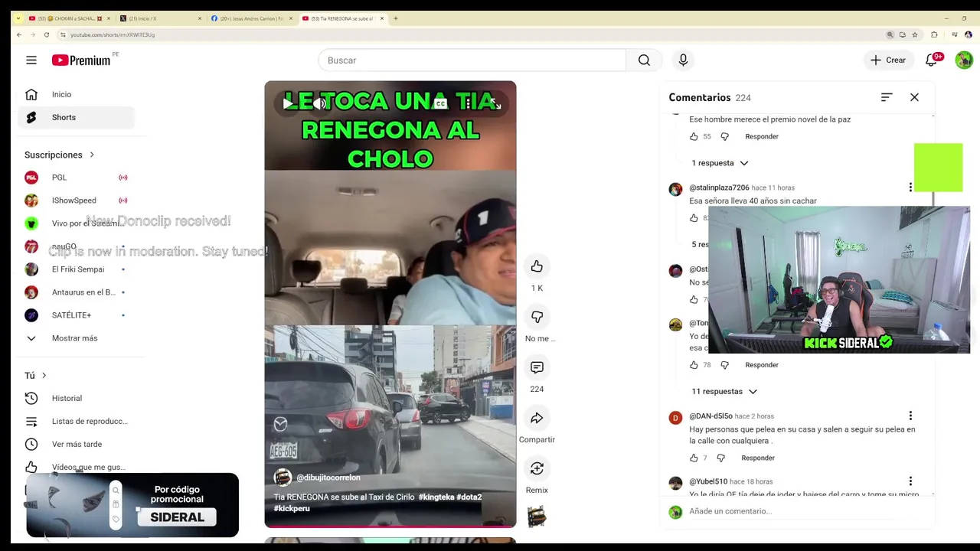Open the 224 comments icon

[x=537, y=367]
